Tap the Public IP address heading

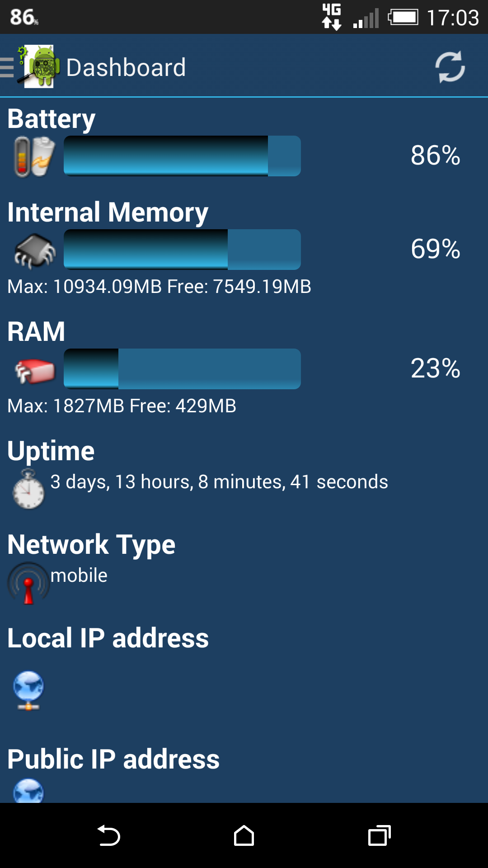point(113,759)
